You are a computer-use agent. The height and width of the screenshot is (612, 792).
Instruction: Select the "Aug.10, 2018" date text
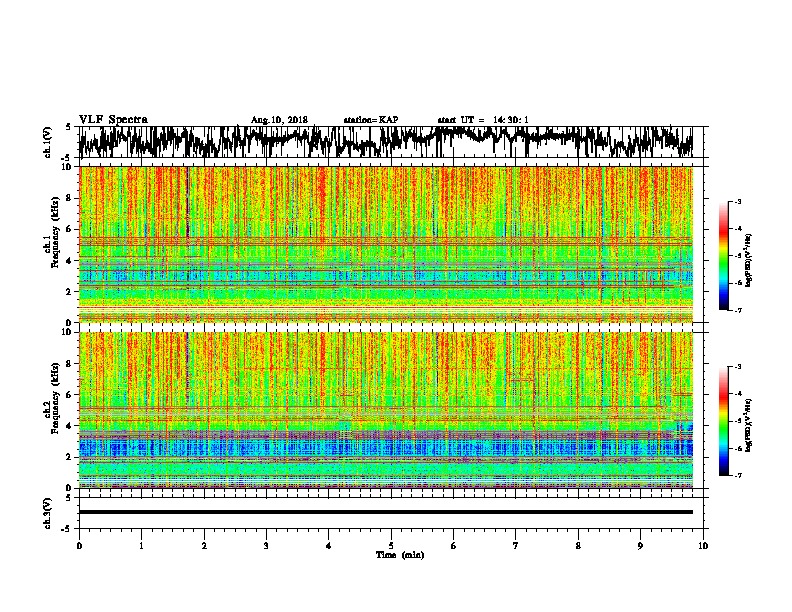pyautogui.click(x=279, y=120)
